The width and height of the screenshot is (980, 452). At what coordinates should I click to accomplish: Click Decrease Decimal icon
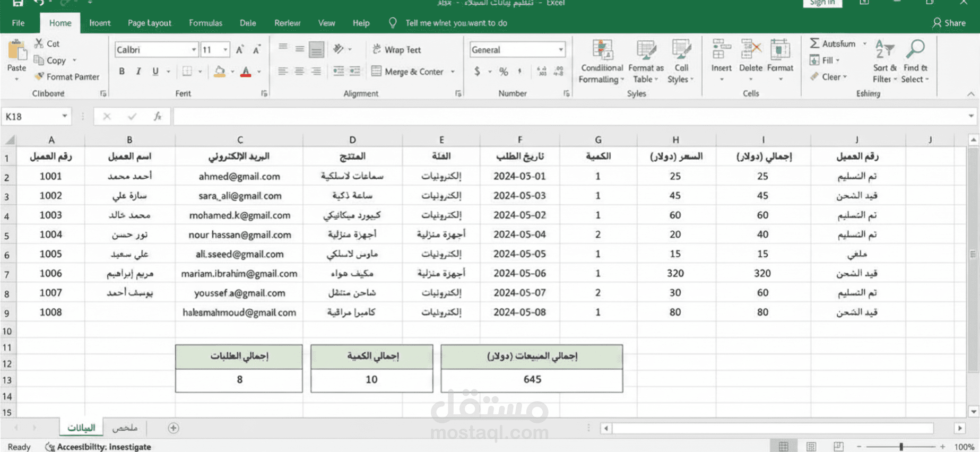point(559,71)
